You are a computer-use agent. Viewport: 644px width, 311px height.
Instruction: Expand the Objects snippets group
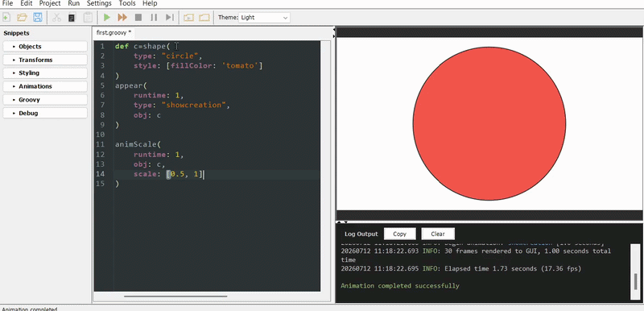45,47
